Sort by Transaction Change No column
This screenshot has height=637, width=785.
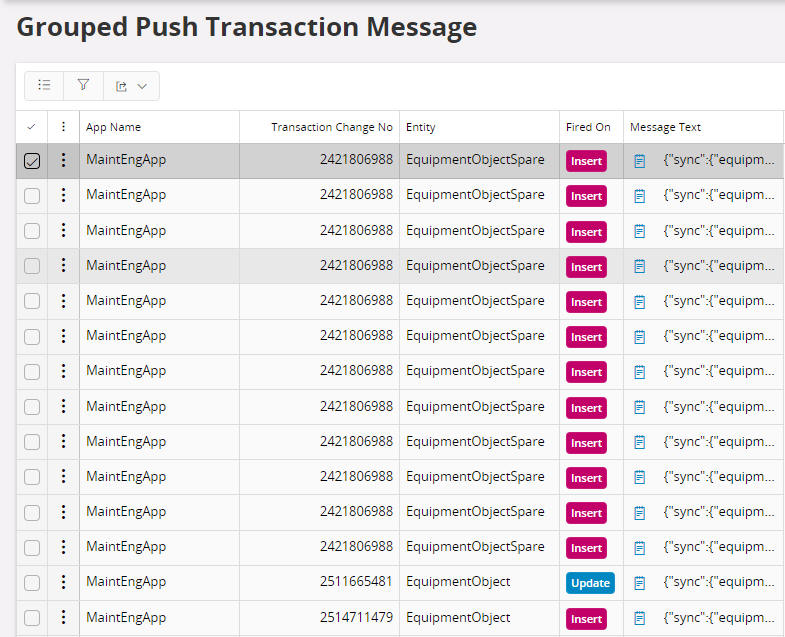331,127
